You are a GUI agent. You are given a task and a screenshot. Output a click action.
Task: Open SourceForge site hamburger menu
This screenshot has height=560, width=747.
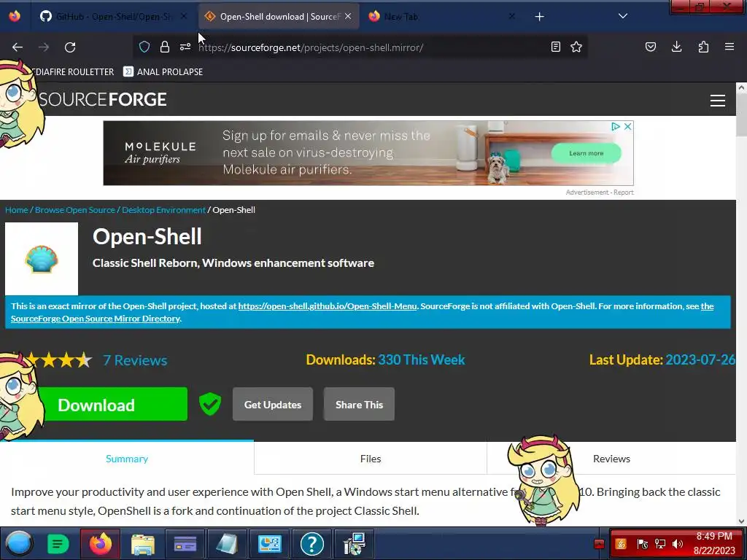click(718, 101)
